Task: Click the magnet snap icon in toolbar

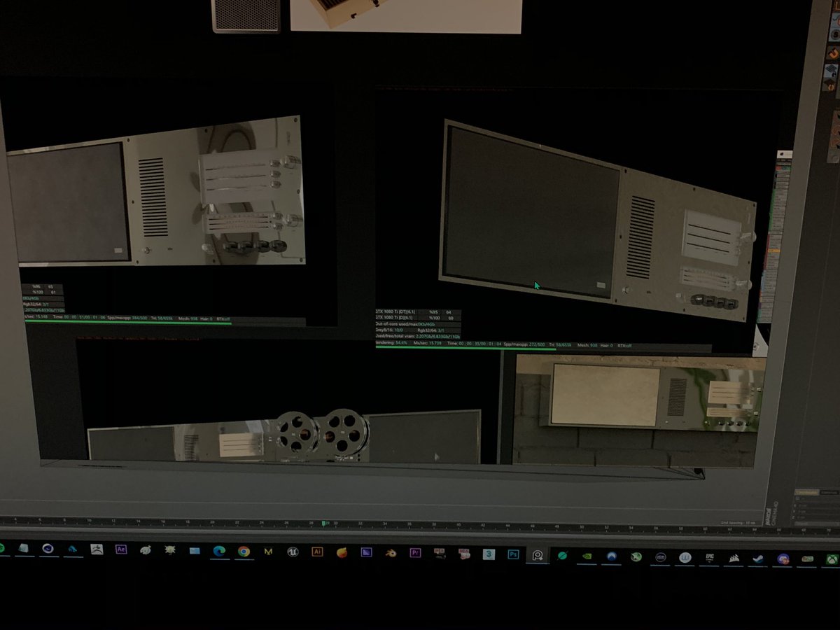Action: [832, 52]
